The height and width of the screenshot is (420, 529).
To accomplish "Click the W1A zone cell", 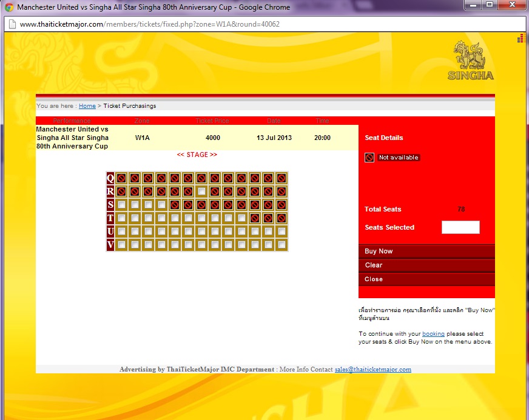I will pyautogui.click(x=142, y=138).
